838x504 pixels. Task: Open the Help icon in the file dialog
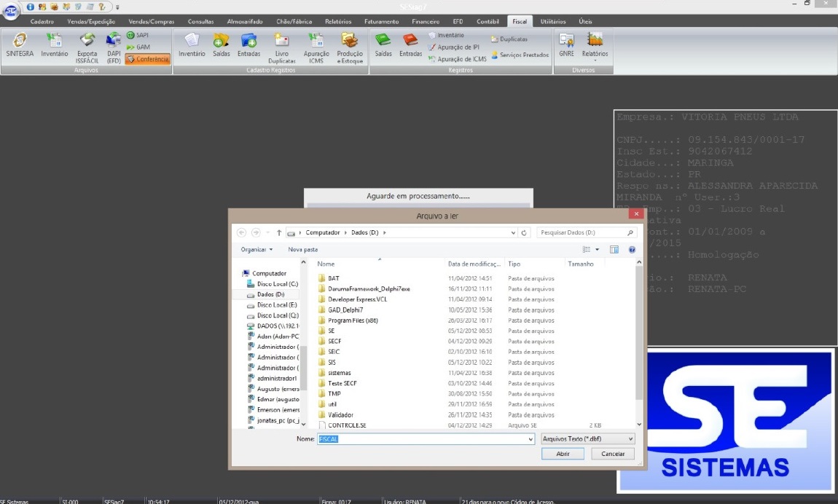[632, 249]
